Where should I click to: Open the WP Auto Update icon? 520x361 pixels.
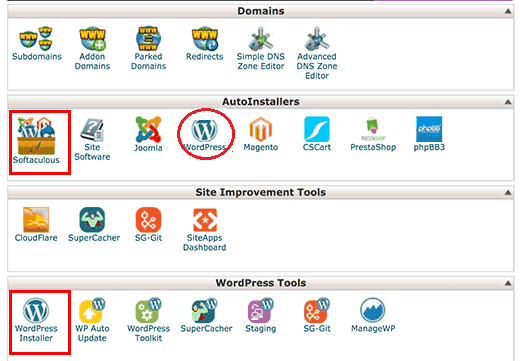92,310
